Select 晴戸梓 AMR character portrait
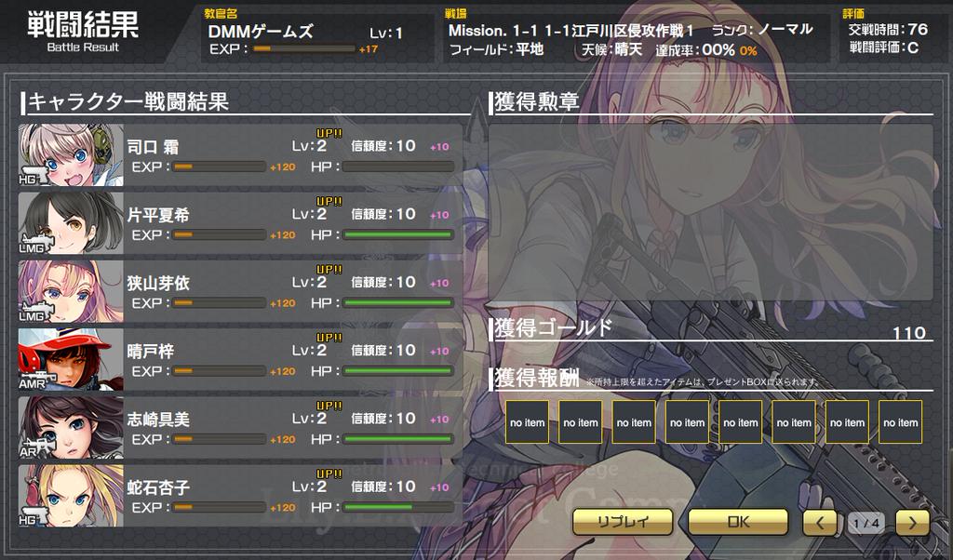 coord(71,359)
